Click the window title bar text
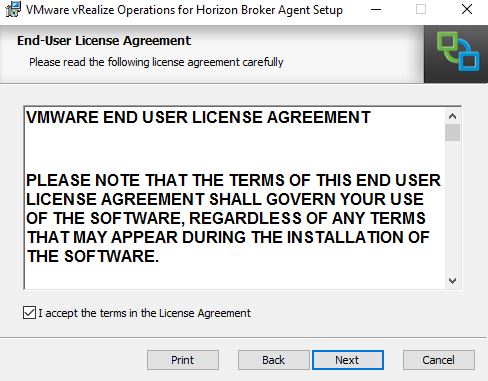 (184, 10)
